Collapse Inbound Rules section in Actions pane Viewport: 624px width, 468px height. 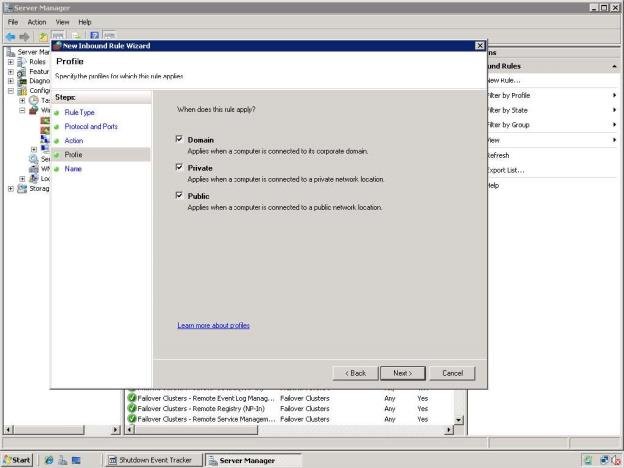[x=614, y=66]
